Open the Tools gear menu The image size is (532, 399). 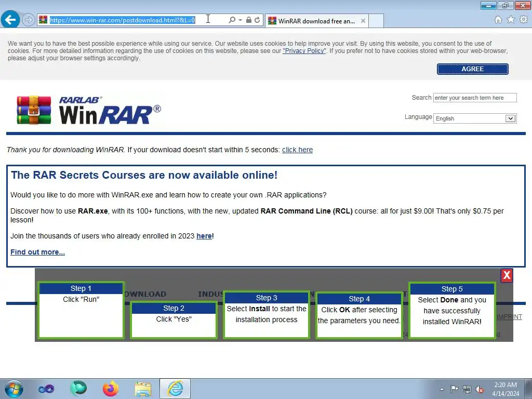pos(524,20)
